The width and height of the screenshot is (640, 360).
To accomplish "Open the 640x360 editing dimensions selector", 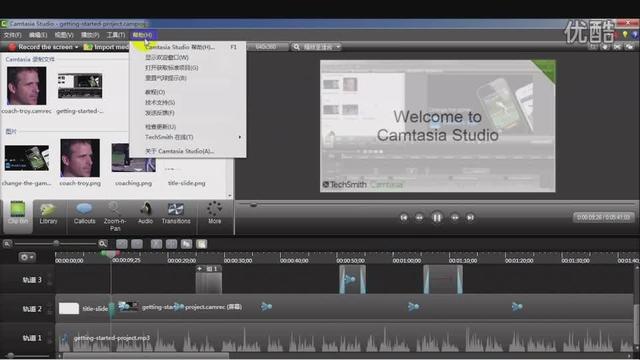I will [x=266, y=47].
